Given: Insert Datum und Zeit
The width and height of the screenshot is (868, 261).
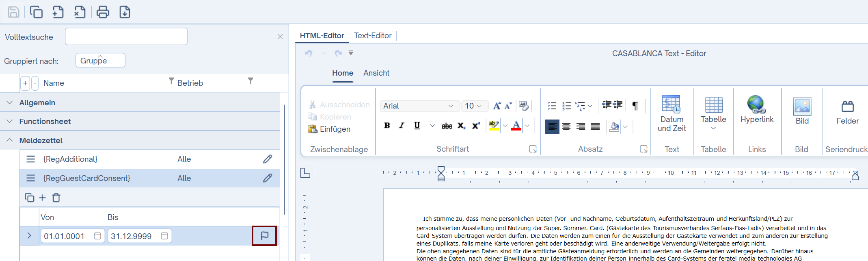Looking at the screenshot, I should (672, 114).
